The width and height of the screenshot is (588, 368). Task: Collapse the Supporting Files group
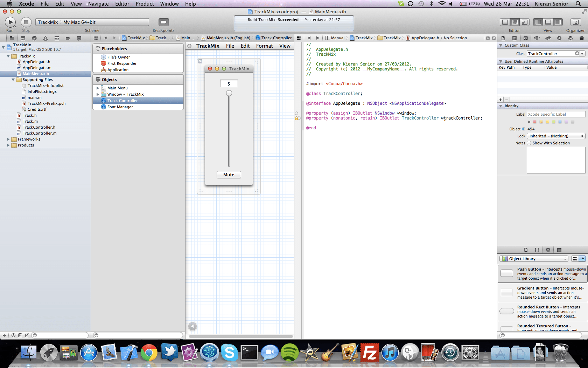pyautogui.click(x=13, y=80)
